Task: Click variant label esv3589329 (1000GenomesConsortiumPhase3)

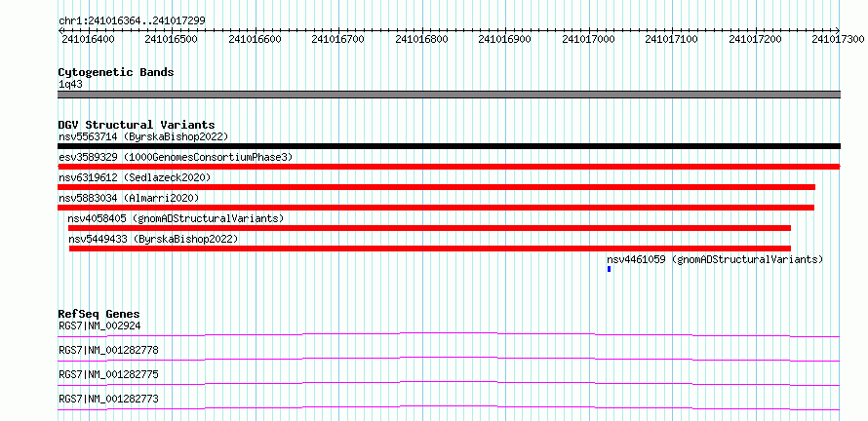Action: (x=176, y=157)
